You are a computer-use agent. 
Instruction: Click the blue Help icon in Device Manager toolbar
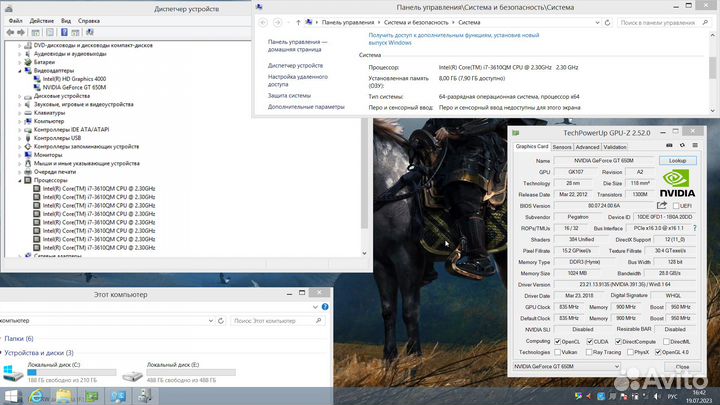pos(64,32)
